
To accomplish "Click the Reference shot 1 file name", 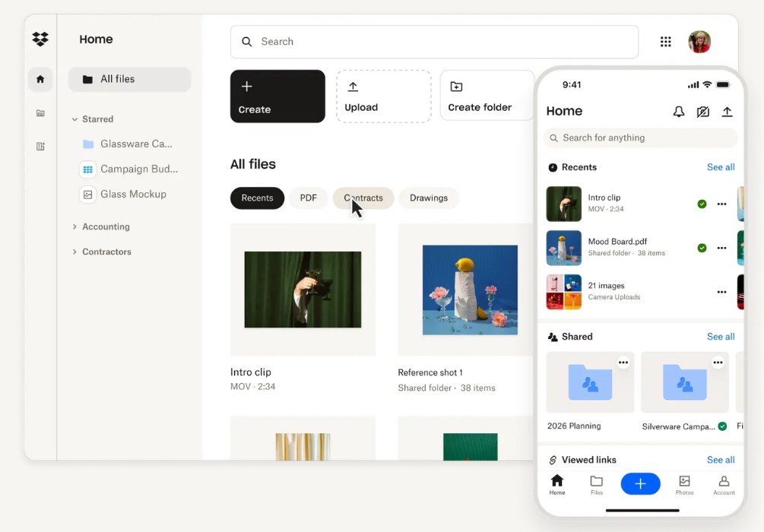I will coord(430,372).
